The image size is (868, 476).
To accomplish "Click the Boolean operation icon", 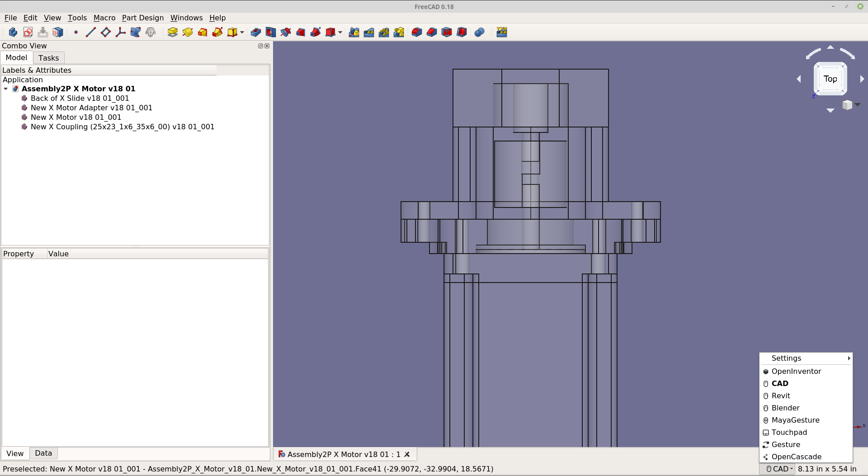I will [480, 32].
